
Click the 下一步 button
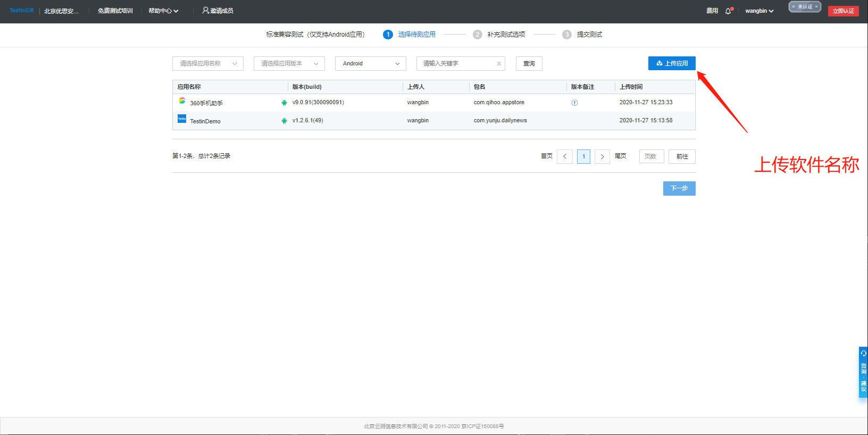click(x=679, y=188)
